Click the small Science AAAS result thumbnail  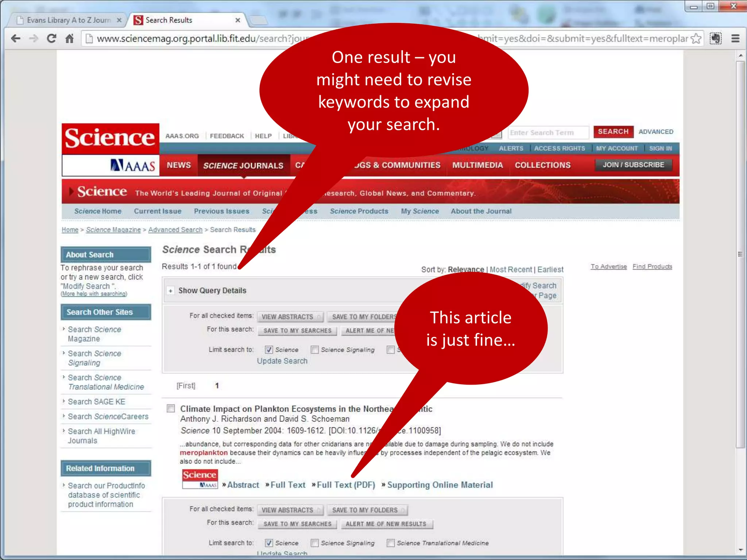pyautogui.click(x=200, y=479)
